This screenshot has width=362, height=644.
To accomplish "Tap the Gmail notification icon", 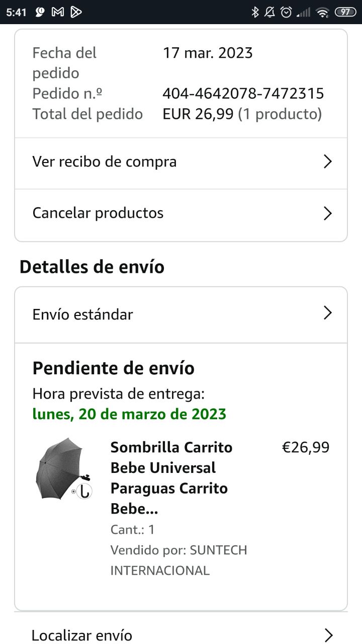I will pyautogui.click(x=58, y=12).
